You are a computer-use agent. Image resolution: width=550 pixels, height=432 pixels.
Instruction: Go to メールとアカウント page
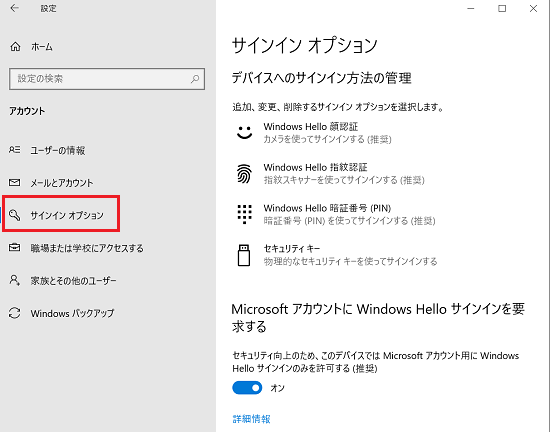[62, 183]
